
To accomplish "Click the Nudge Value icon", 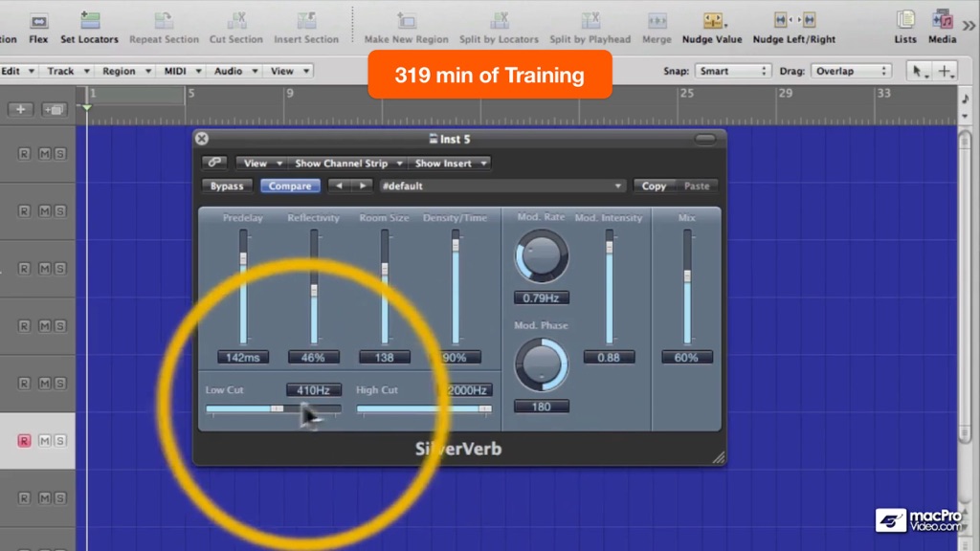I will tap(712, 21).
